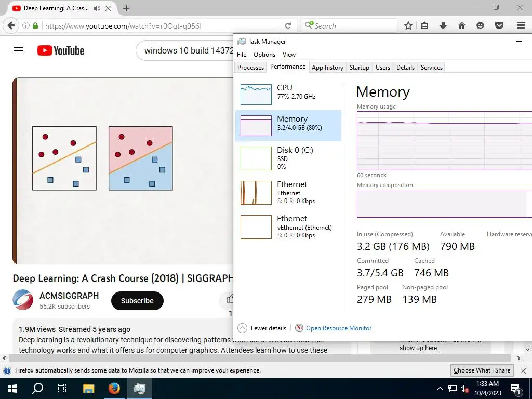Click Task Manager taskbar icon
The height and width of the screenshot is (399, 532).
click(x=139, y=389)
